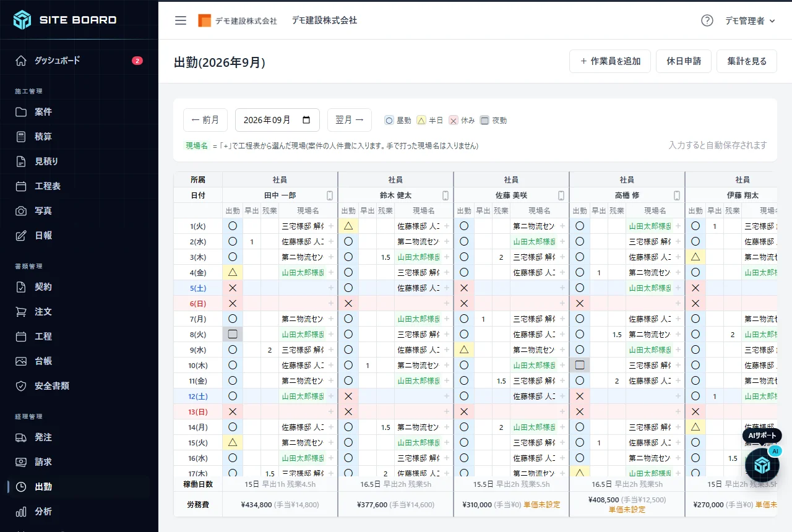Open 積算 from sidebar
Viewport: 792px width, 532px height.
click(79, 137)
